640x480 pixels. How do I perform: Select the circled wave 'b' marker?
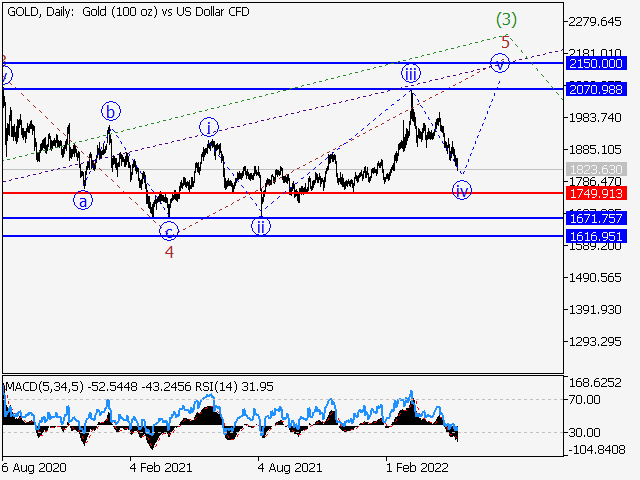[x=111, y=111]
